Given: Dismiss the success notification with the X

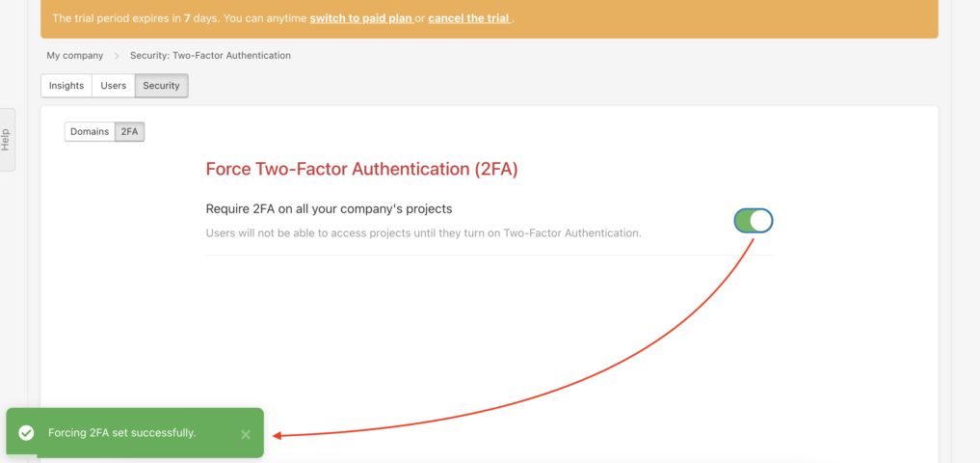Looking at the screenshot, I should (246, 434).
